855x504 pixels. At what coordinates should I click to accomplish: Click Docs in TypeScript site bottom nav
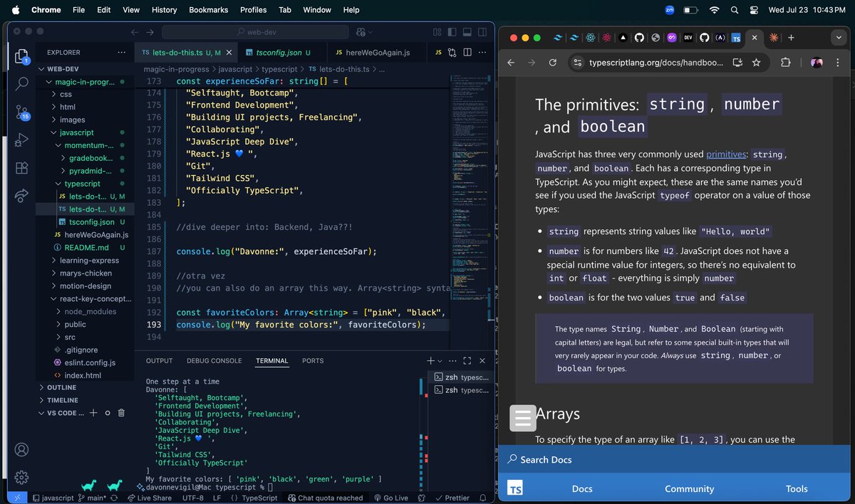(x=582, y=488)
